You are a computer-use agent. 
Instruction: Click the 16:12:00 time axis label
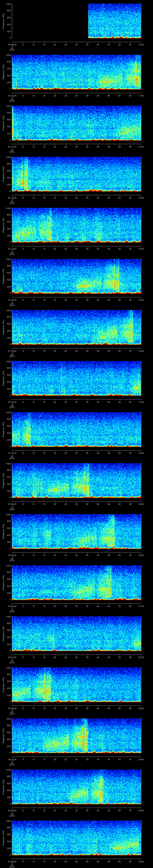click(12, 197)
